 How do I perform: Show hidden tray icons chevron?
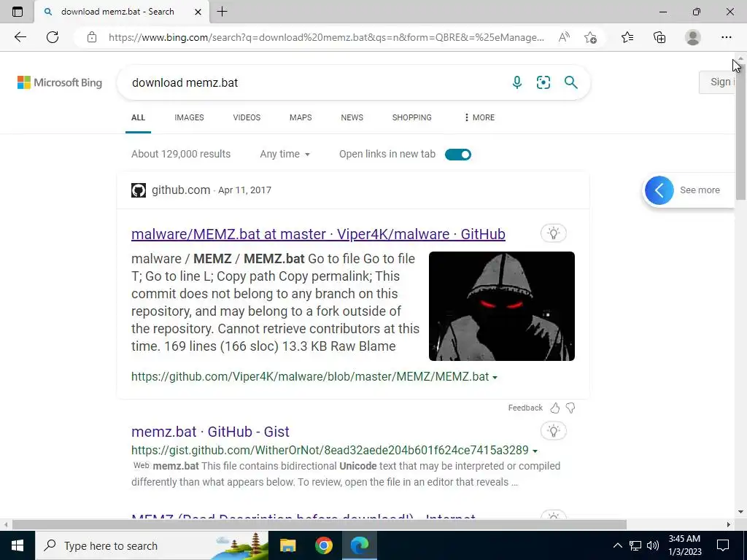point(617,545)
